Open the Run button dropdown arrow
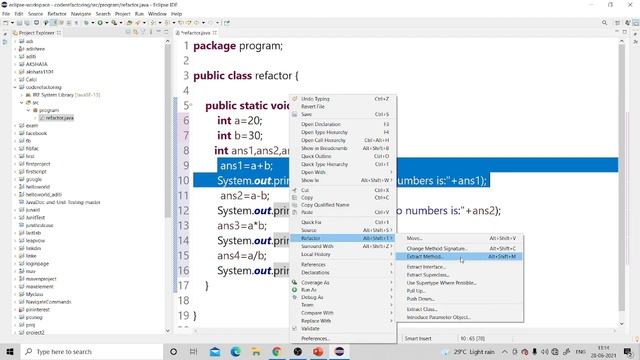Screen dimensions: 640x360 click(107, 23)
